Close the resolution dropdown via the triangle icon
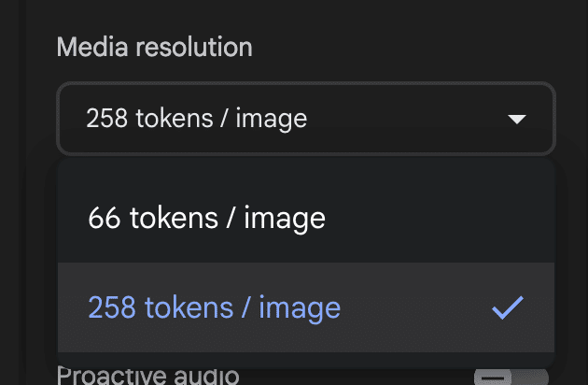The width and height of the screenshot is (588, 385). pos(515,120)
